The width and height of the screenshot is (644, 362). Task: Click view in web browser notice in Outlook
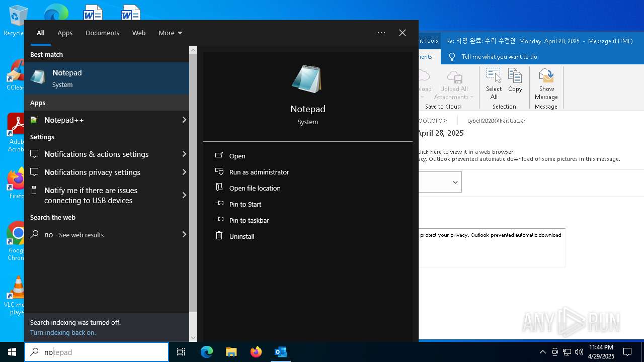coord(466,152)
